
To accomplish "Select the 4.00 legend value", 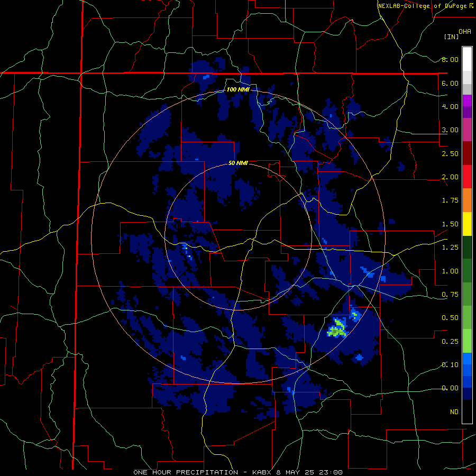I will (450, 106).
